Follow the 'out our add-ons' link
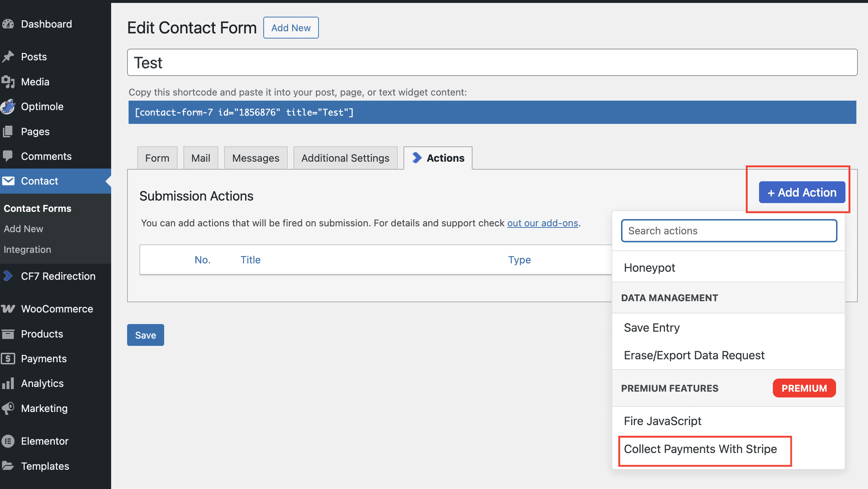This screenshot has width=868, height=489. (543, 223)
